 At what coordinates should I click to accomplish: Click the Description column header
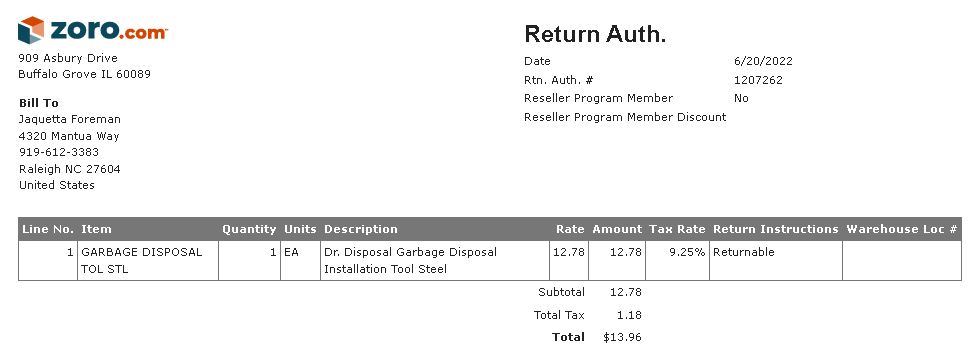click(361, 229)
